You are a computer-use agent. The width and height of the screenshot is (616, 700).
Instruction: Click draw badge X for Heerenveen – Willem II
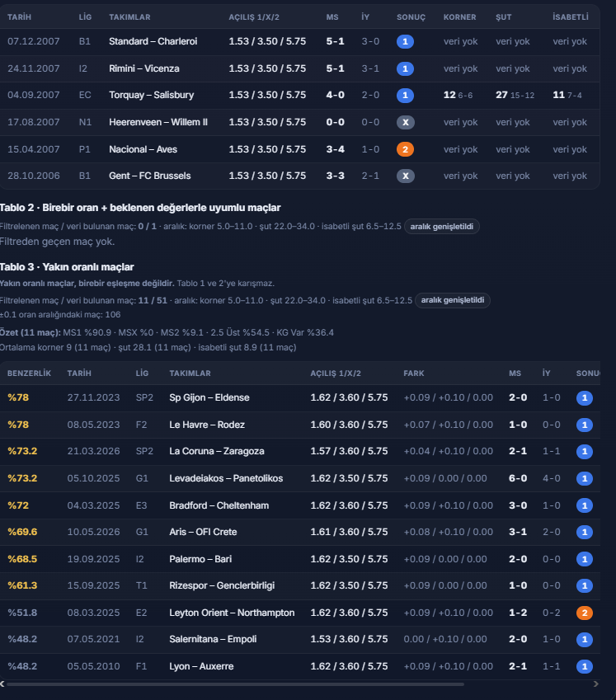coord(406,122)
